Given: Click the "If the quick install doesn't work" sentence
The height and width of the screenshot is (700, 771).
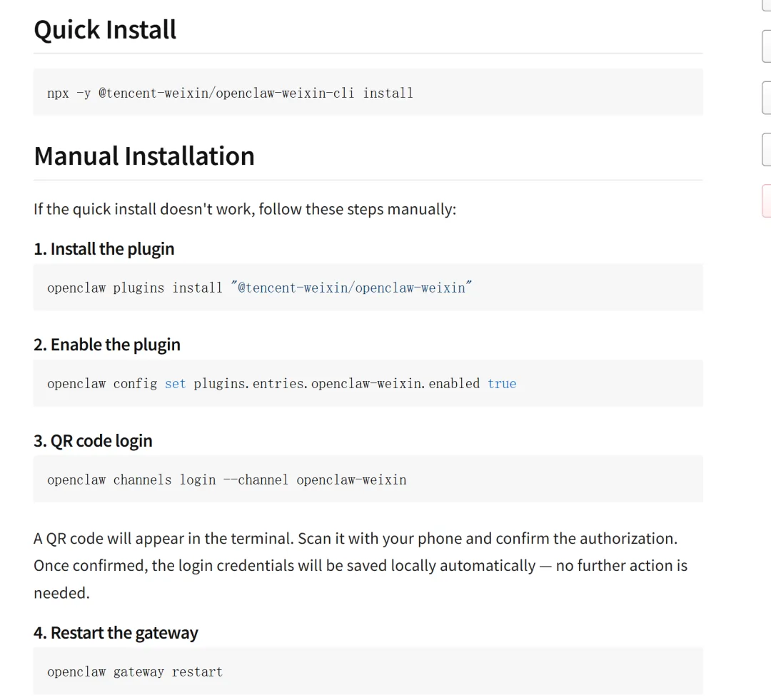Looking at the screenshot, I should coord(244,209).
